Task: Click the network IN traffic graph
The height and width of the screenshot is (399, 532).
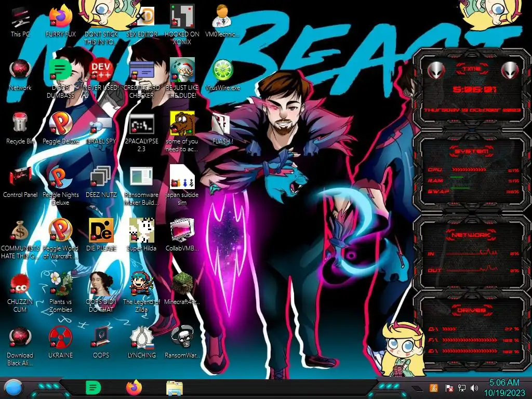Action: tap(472, 252)
